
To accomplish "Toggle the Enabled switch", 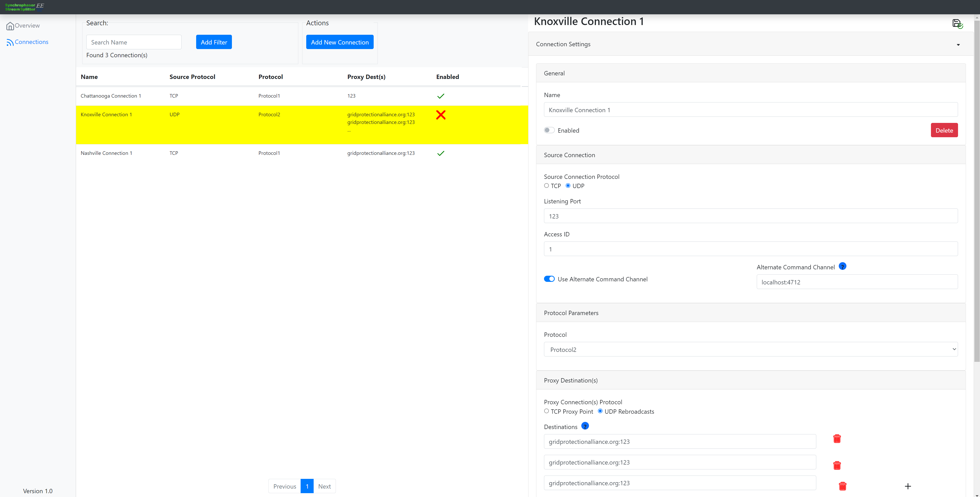I will click(549, 130).
